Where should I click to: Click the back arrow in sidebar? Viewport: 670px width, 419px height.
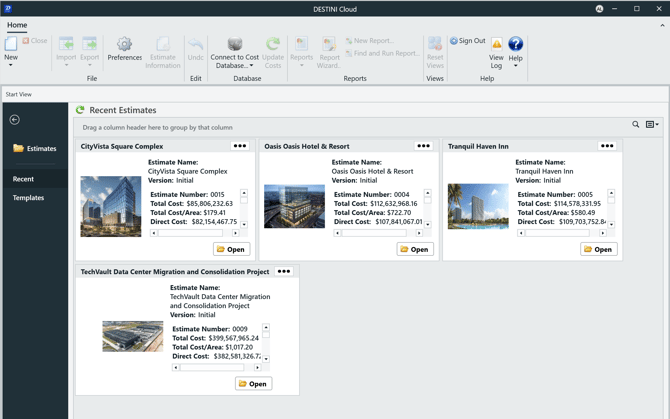pyautogui.click(x=14, y=120)
